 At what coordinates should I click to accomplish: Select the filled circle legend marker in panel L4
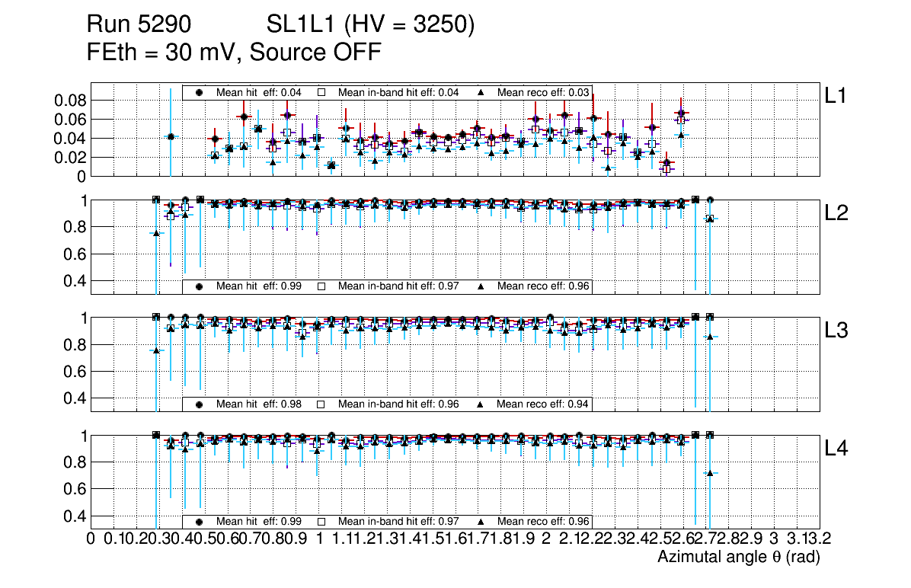pyautogui.click(x=200, y=522)
